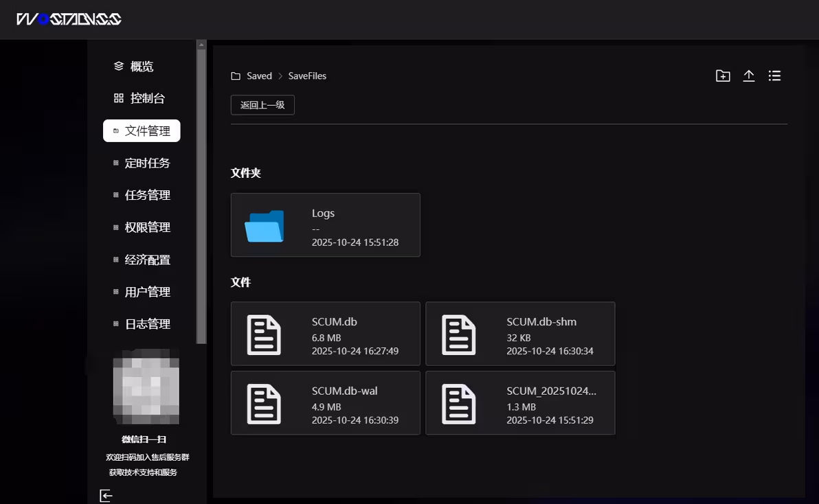This screenshot has width=819, height=504.
Task: Click the Saved breadcrumb link
Action: coord(259,76)
